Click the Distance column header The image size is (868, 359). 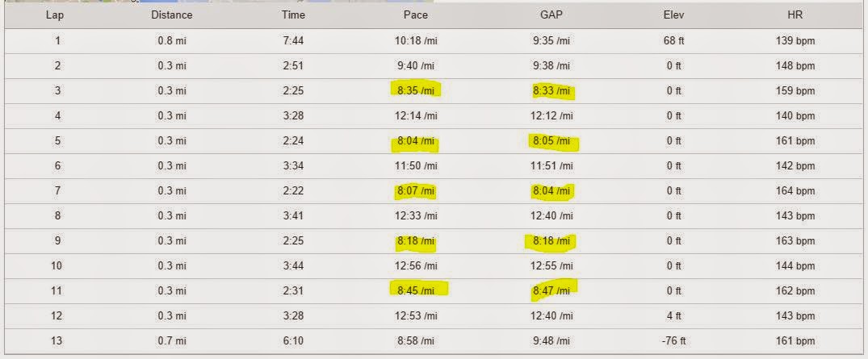tap(172, 15)
